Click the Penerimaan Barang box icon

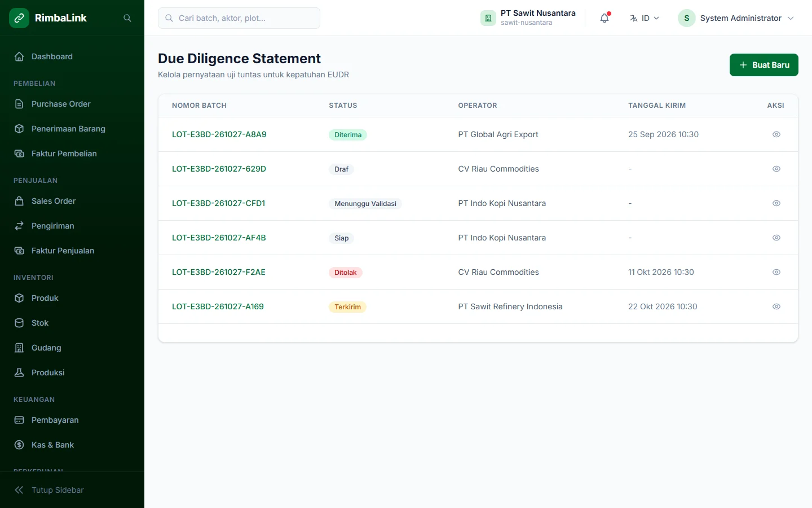coord(19,129)
